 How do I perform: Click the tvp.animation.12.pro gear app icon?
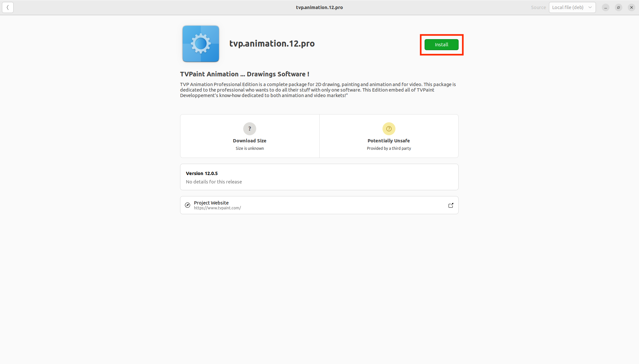point(201,44)
